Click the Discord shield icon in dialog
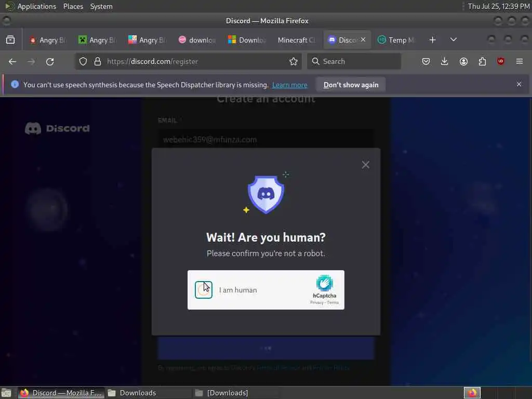Viewport: 532px width, 399px height. pos(266,194)
